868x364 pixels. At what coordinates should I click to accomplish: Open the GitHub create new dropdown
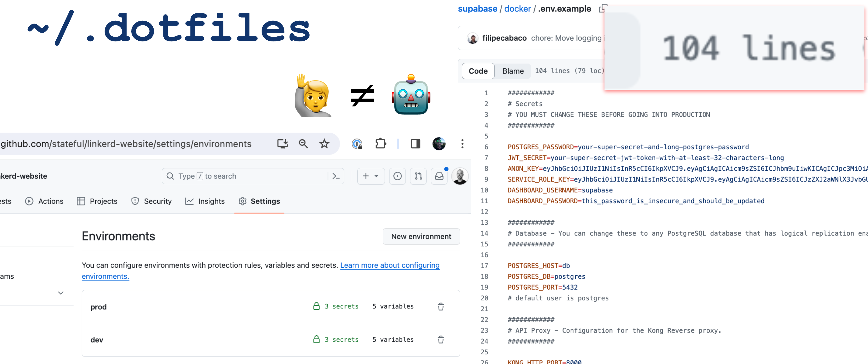tap(371, 176)
